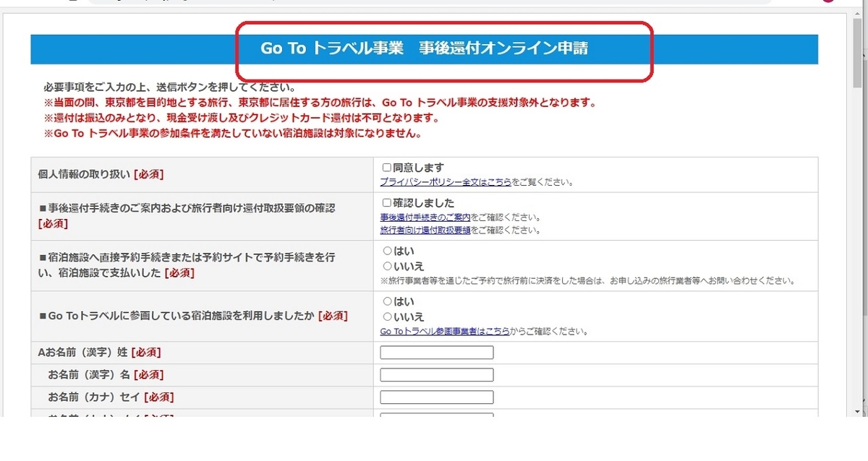Viewport: 868px width, 461px height.
Task: Tick the 確認しました checkbox
Action: click(x=386, y=203)
